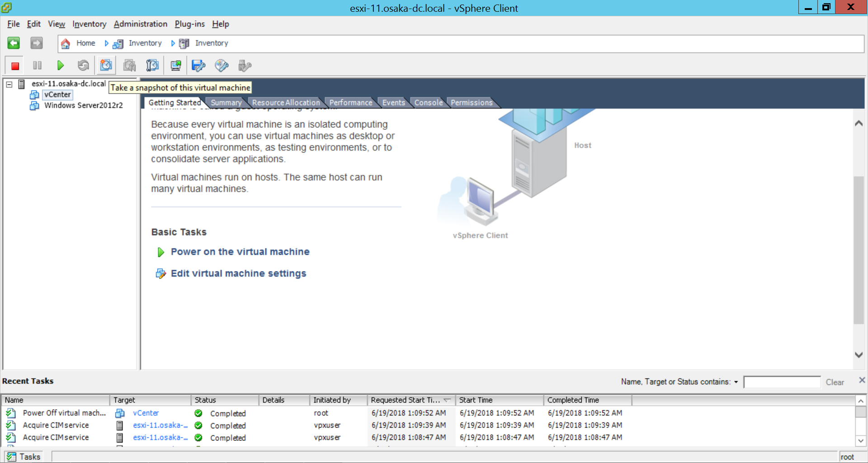Click Home in the navigation breadcrumb
This screenshot has height=463, width=868.
pos(86,43)
